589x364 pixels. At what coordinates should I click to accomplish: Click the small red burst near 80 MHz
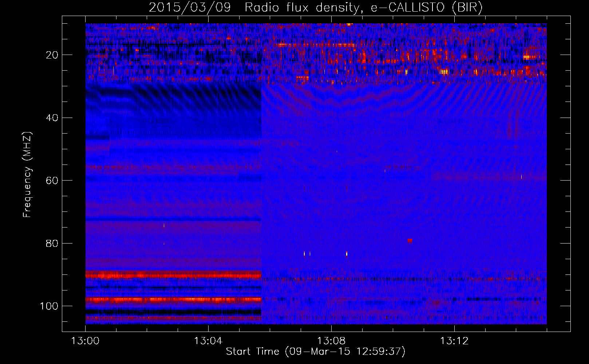coord(410,241)
